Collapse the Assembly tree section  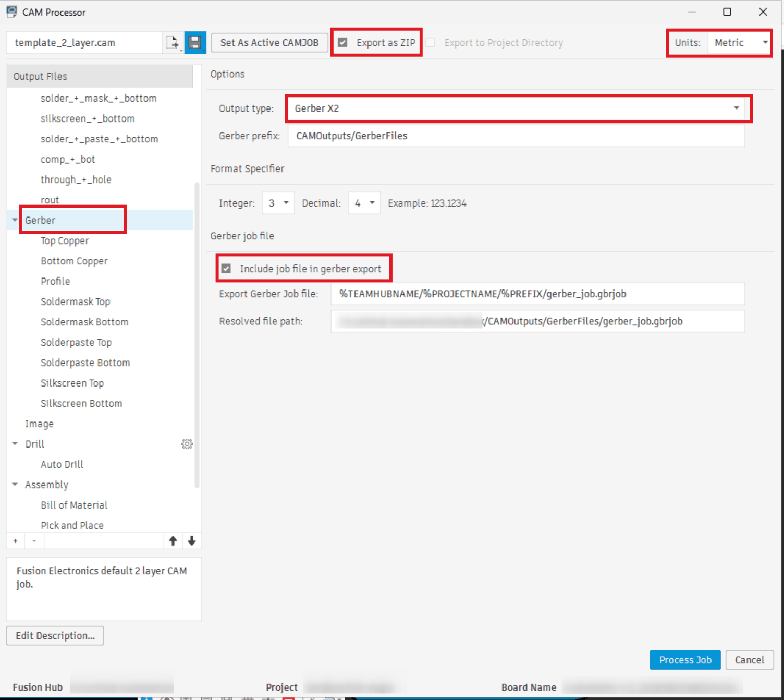15,485
